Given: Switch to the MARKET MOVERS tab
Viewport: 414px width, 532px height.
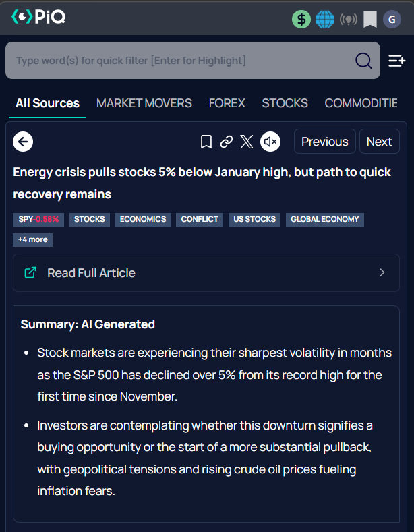Looking at the screenshot, I should (x=144, y=103).
